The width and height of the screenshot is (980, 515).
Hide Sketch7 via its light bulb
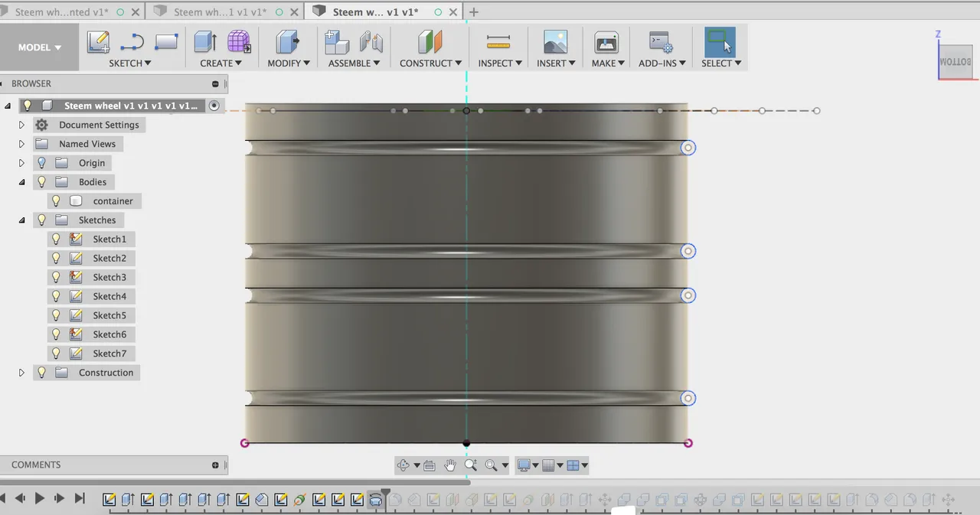(x=56, y=354)
